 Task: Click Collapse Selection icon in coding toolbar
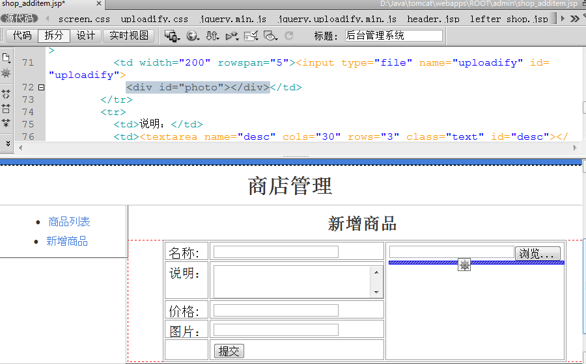[x=6, y=109]
